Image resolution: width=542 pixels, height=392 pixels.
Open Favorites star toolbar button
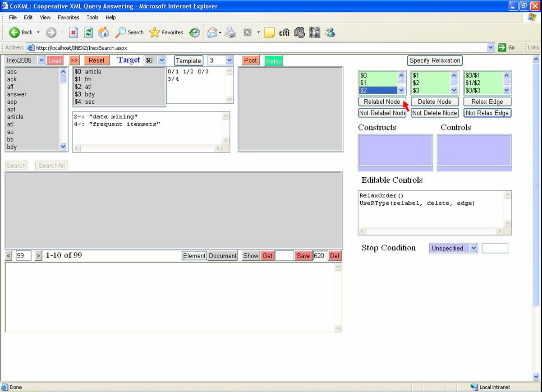[166, 32]
